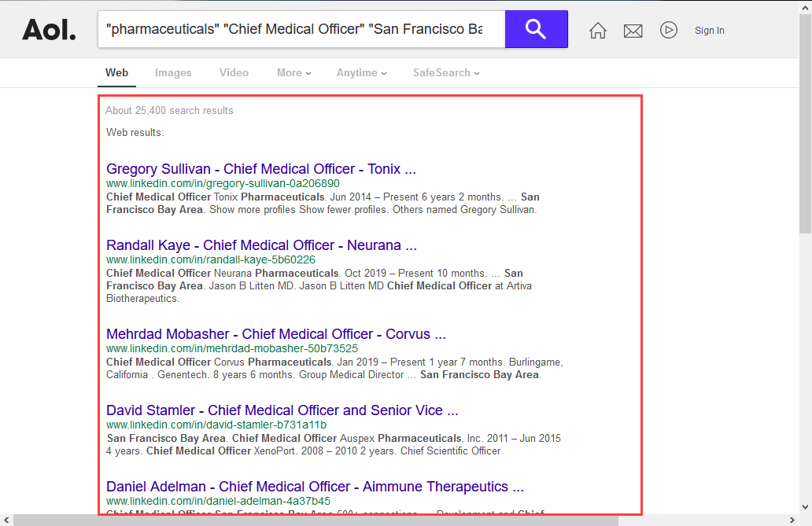Click the gregory-sullivan-0a206890 LinkedIn URL
Viewport: 812px width, 526px height.
coord(223,183)
